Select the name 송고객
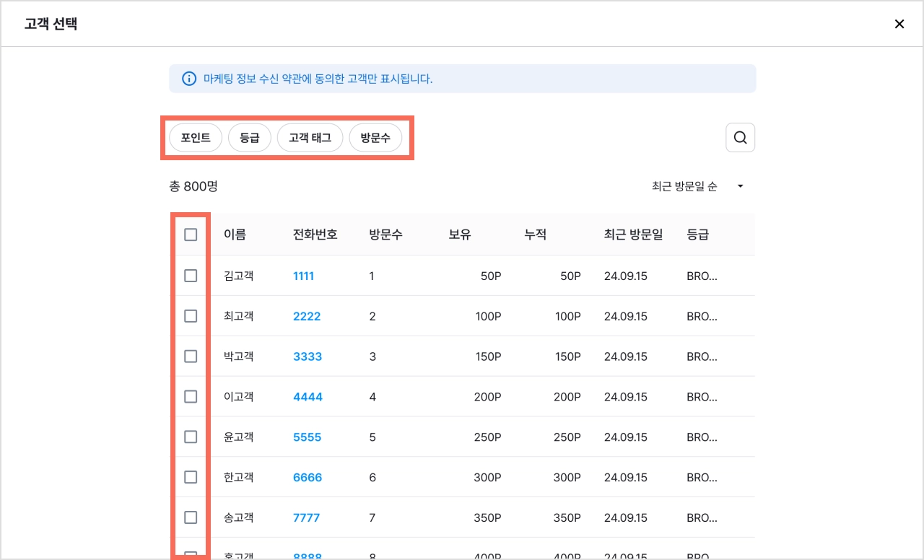924x560 pixels. [x=239, y=518]
